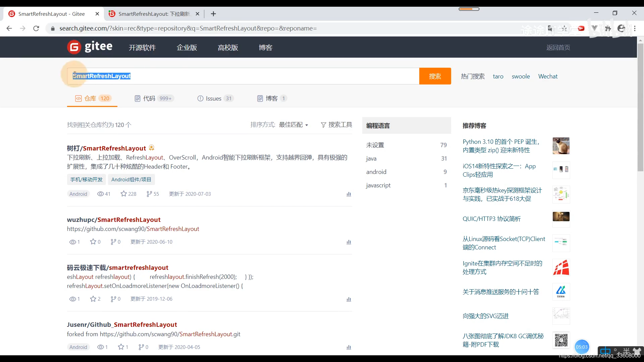Filter results by javascript language

coord(407,185)
